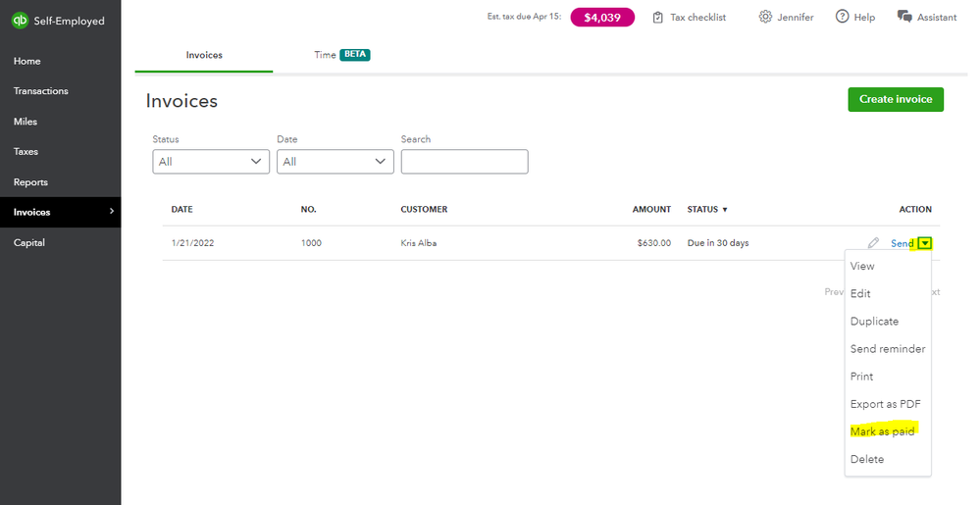
Task: Click the invoice date 1/21/2022
Action: [192, 243]
